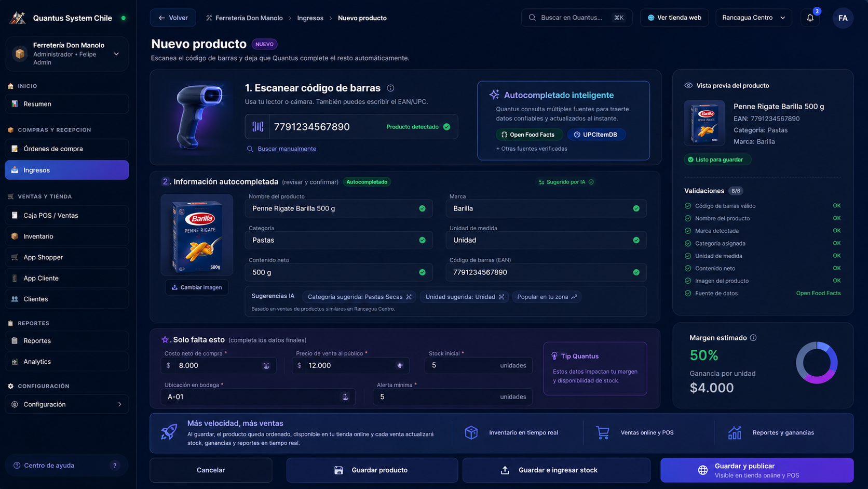Click the Open Food Facts source chip
868x489 pixels.
[x=528, y=135]
